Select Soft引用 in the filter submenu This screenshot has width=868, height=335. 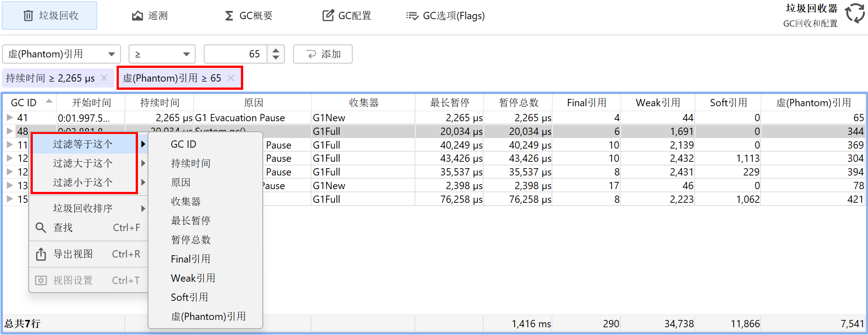pyautogui.click(x=205, y=297)
